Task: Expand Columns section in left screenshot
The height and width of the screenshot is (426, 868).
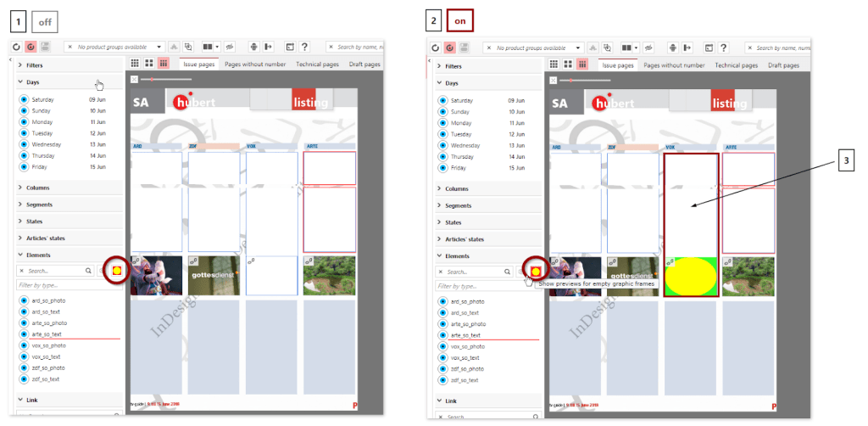Action: [70, 188]
